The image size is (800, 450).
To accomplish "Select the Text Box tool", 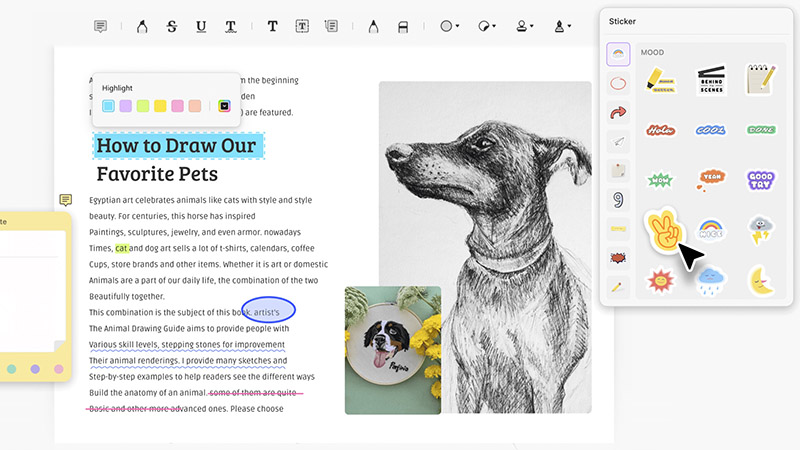I will 302,26.
